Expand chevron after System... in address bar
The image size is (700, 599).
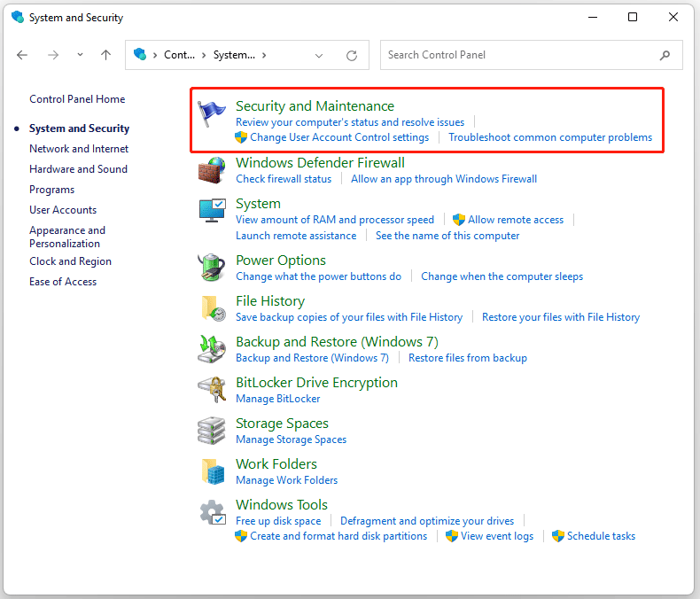click(x=264, y=55)
